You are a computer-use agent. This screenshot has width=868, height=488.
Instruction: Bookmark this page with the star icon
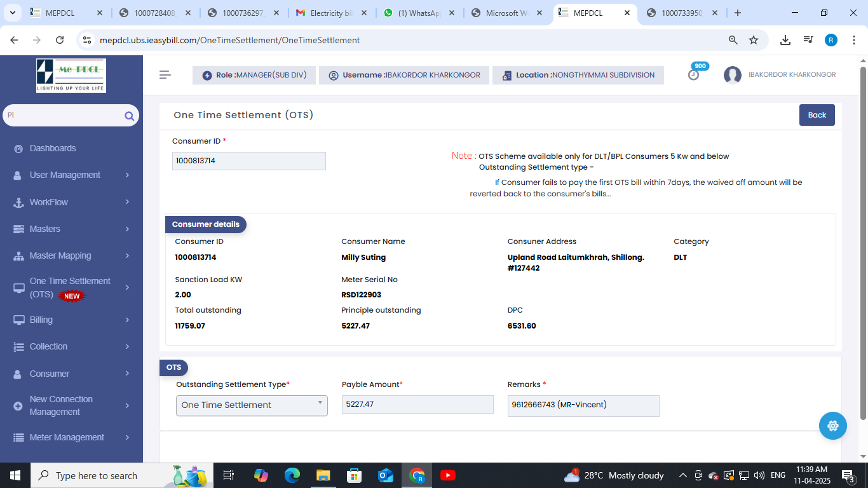(754, 40)
